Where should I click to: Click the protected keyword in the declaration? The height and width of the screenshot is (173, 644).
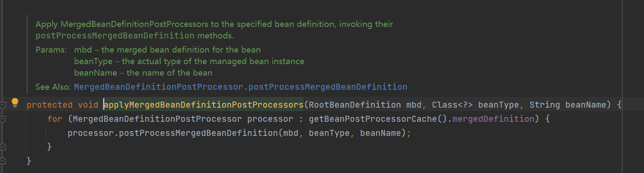point(50,105)
